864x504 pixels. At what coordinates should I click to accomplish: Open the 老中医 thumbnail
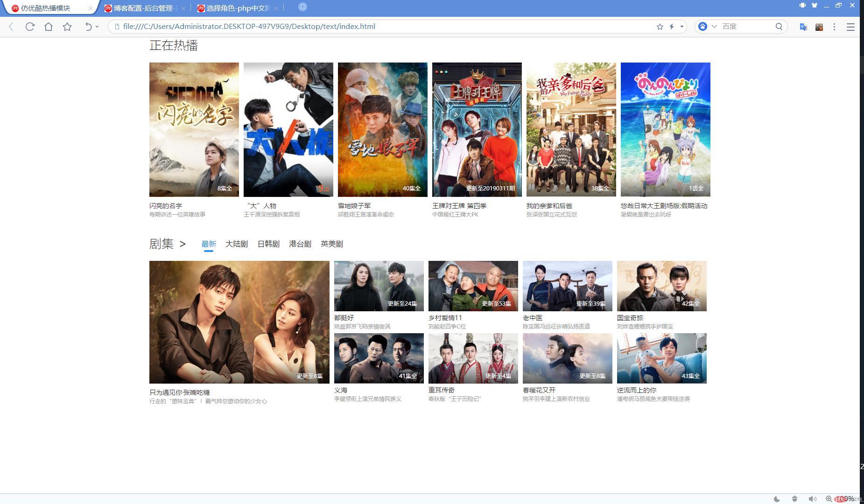(568, 286)
